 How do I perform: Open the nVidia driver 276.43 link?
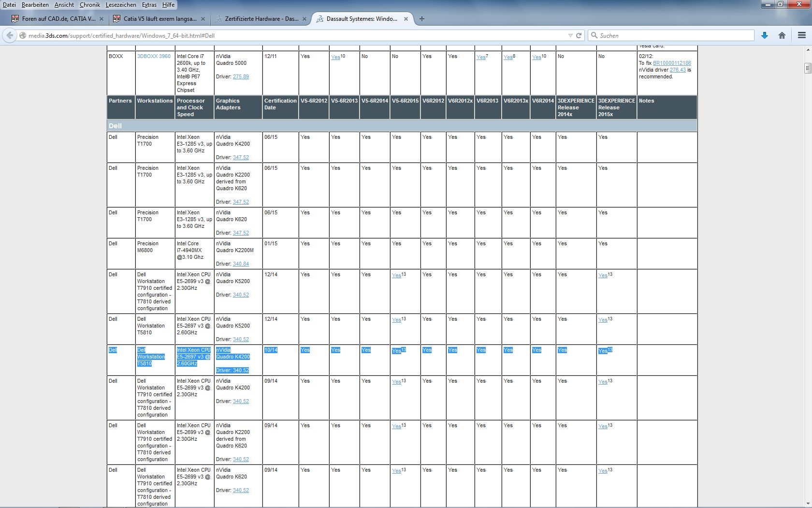click(x=678, y=70)
